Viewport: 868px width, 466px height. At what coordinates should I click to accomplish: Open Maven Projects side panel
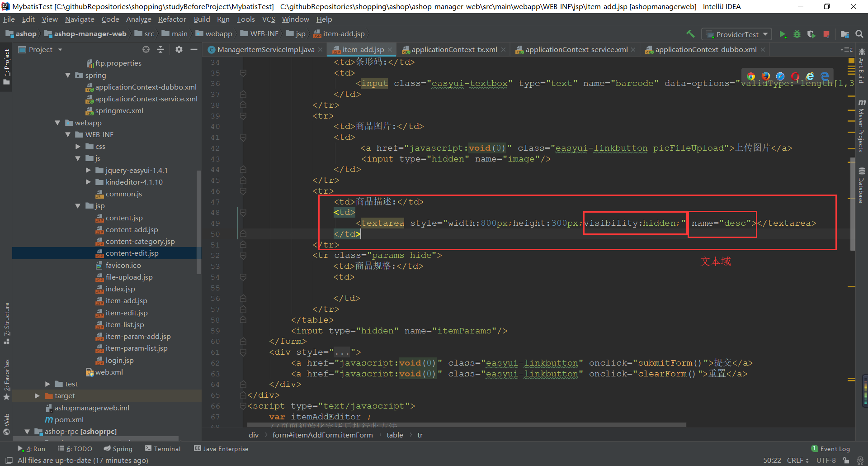(862, 126)
